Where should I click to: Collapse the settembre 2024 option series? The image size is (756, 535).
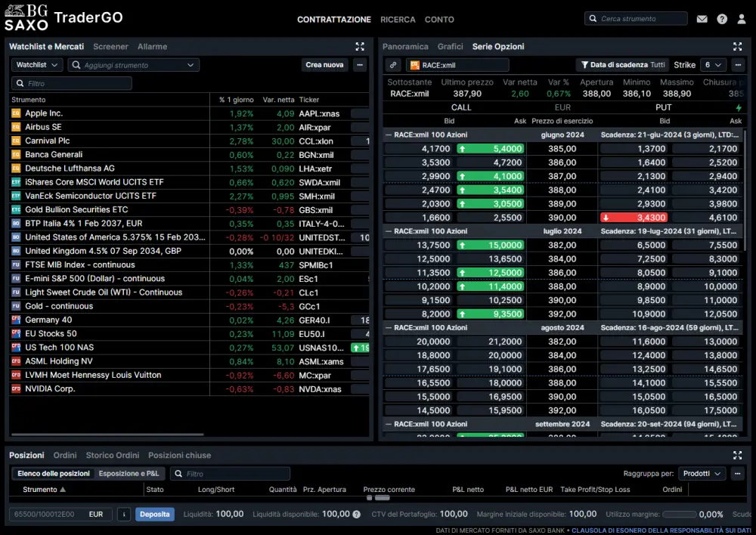pyautogui.click(x=388, y=424)
